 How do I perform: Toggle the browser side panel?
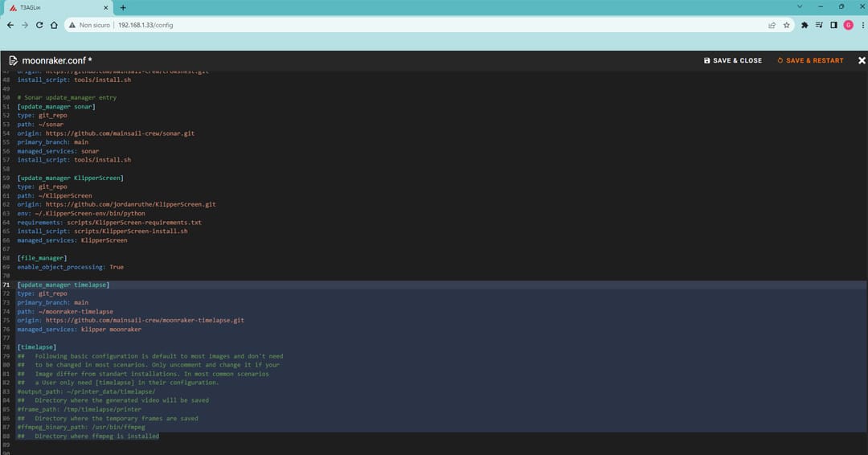833,25
